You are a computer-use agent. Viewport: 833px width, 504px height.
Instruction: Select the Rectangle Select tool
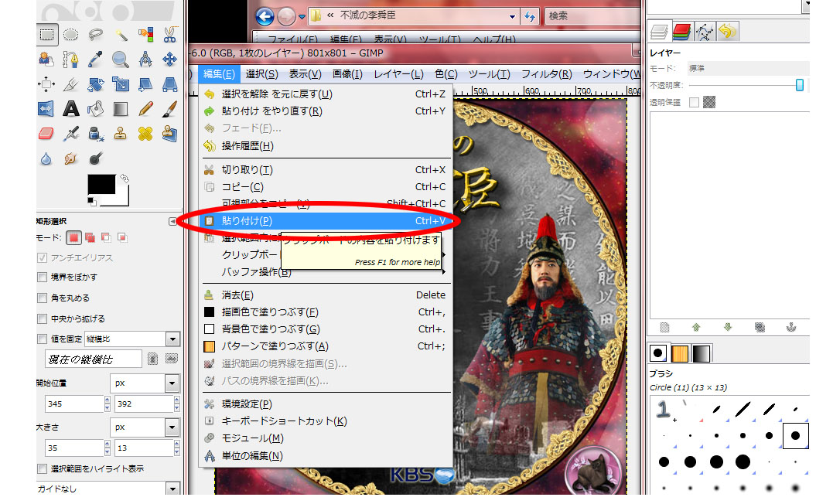click(x=46, y=35)
